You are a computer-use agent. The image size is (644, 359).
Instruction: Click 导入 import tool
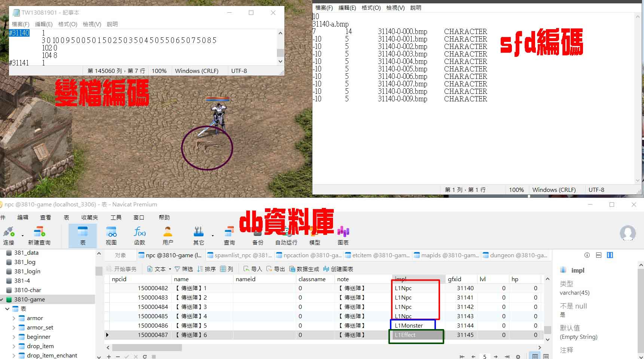coord(253,269)
